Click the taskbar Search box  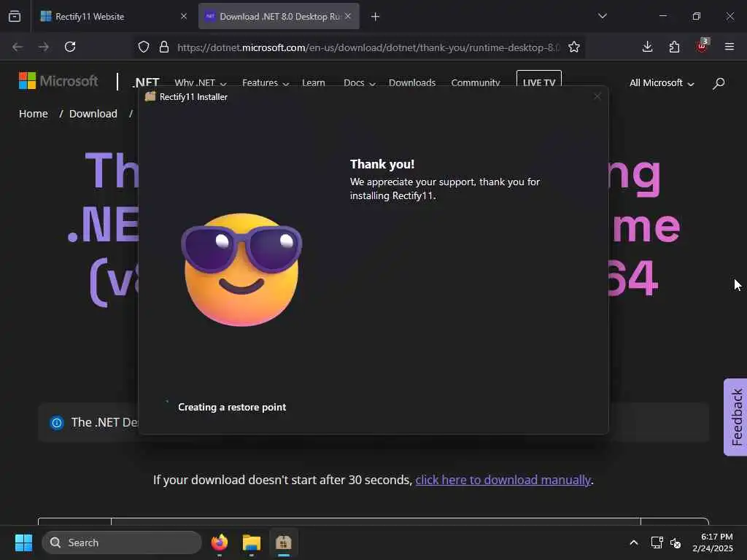(122, 542)
